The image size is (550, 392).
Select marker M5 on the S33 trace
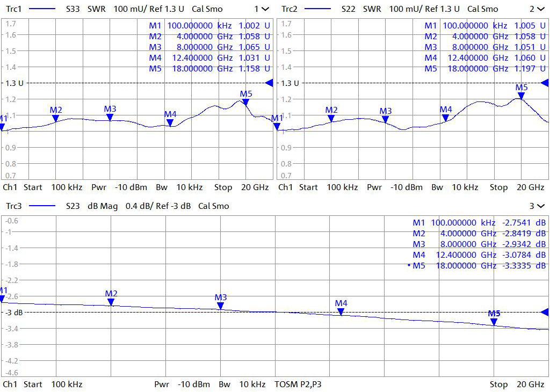click(x=246, y=101)
